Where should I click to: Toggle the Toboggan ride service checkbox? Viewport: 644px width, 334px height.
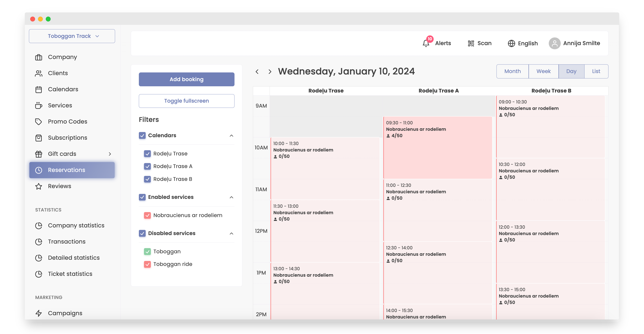click(148, 264)
